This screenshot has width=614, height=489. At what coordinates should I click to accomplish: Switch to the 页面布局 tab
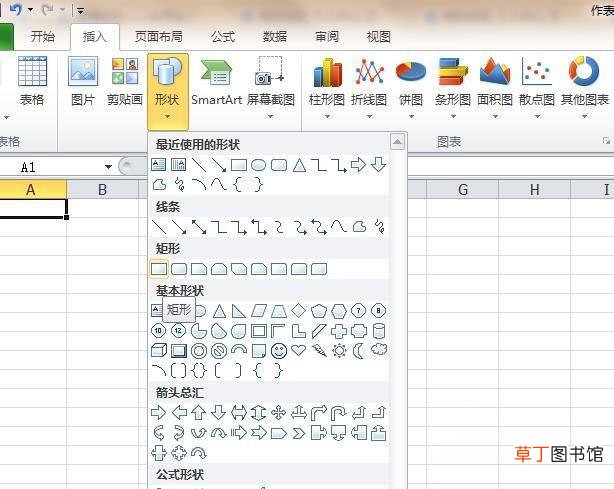pyautogui.click(x=159, y=37)
